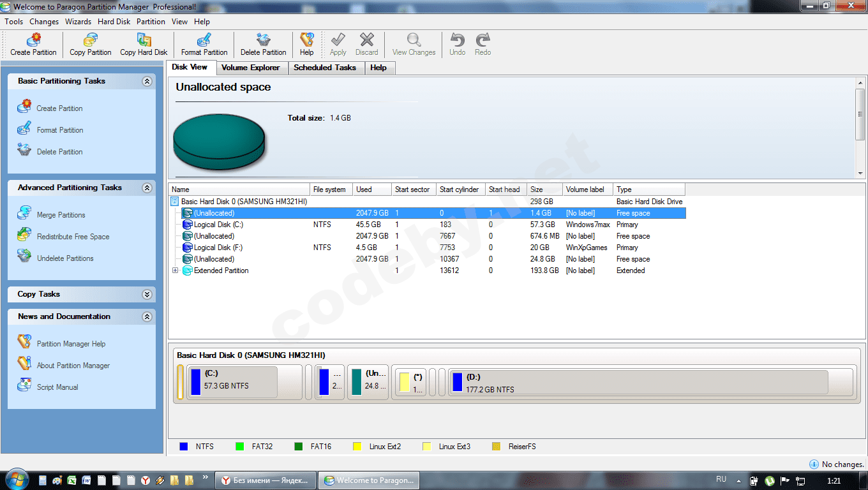
Task: Click the Undelete Partitions link
Action: click(x=65, y=258)
